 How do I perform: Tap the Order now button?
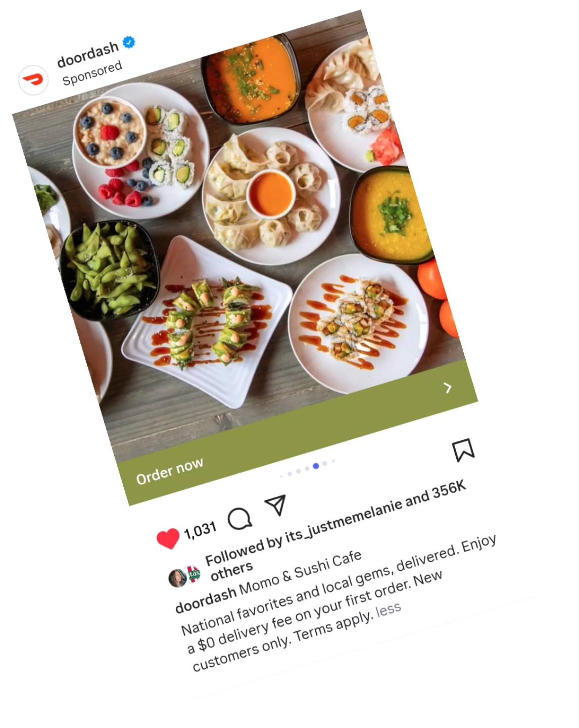[170, 471]
